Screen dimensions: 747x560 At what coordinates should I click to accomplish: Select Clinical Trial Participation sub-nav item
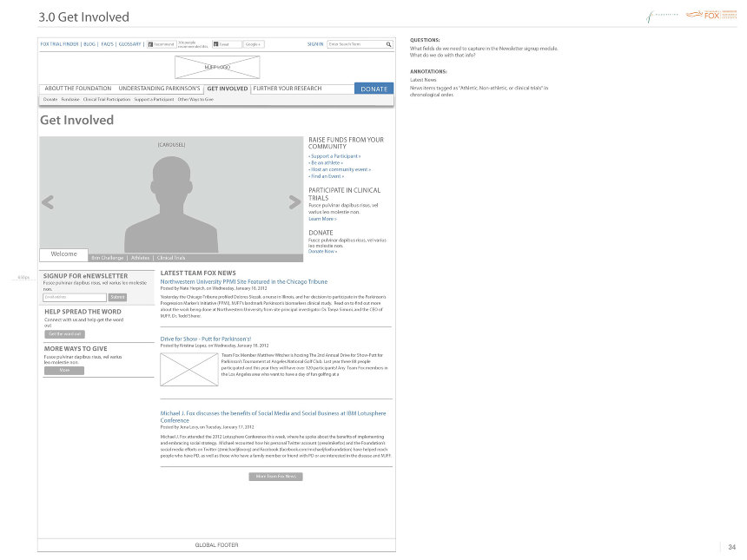pyautogui.click(x=107, y=100)
